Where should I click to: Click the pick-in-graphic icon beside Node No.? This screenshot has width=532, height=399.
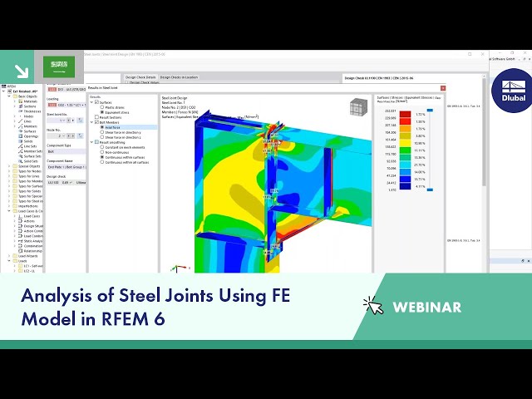click(x=80, y=135)
